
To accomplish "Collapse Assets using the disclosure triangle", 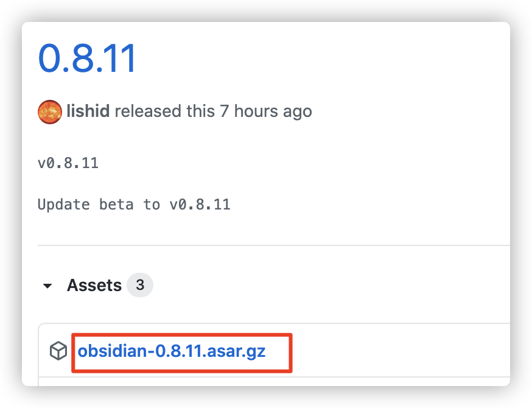I will (x=47, y=286).
